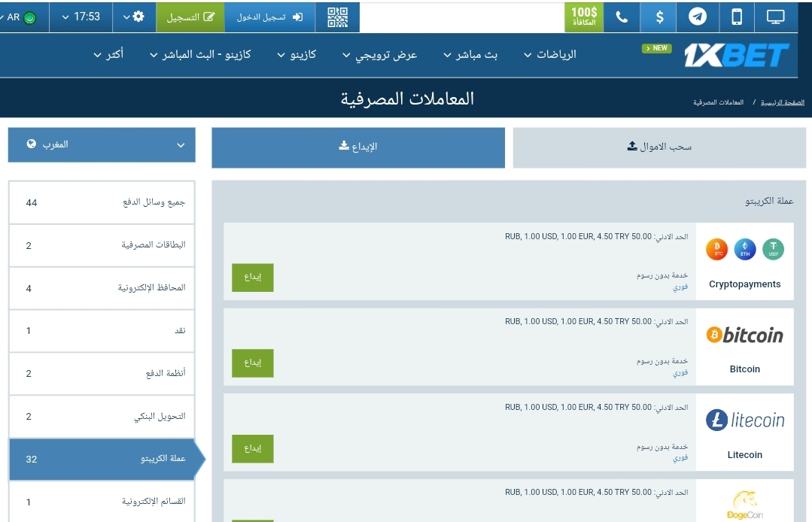Click the Bitcoin row's فوري instant label
Screen dimensions: 812x522
coord(680,372)
